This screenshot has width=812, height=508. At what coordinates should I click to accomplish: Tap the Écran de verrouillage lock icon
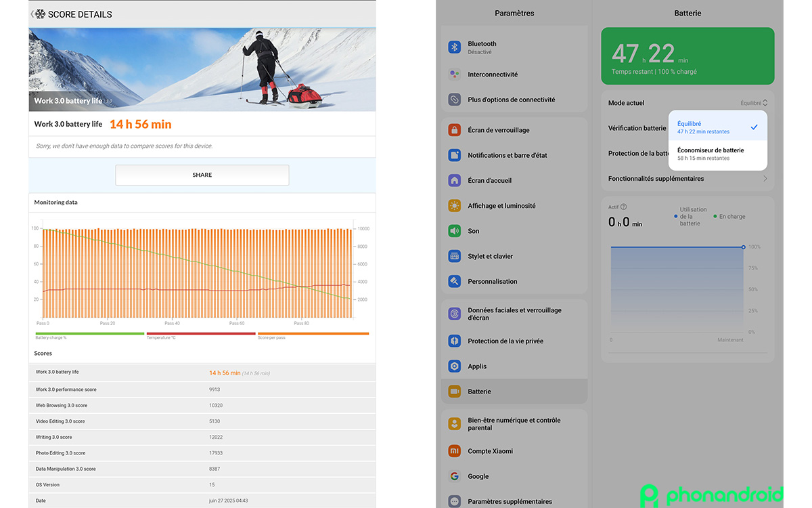(455, 130)
